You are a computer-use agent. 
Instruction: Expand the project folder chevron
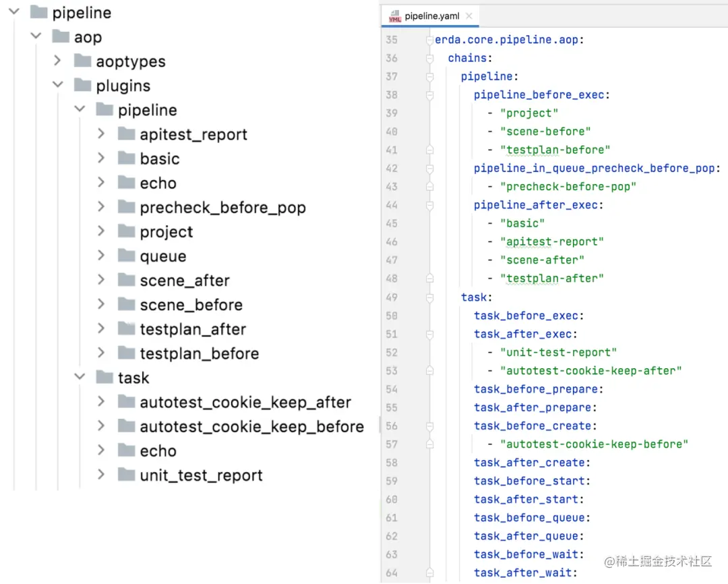[101, 231]
